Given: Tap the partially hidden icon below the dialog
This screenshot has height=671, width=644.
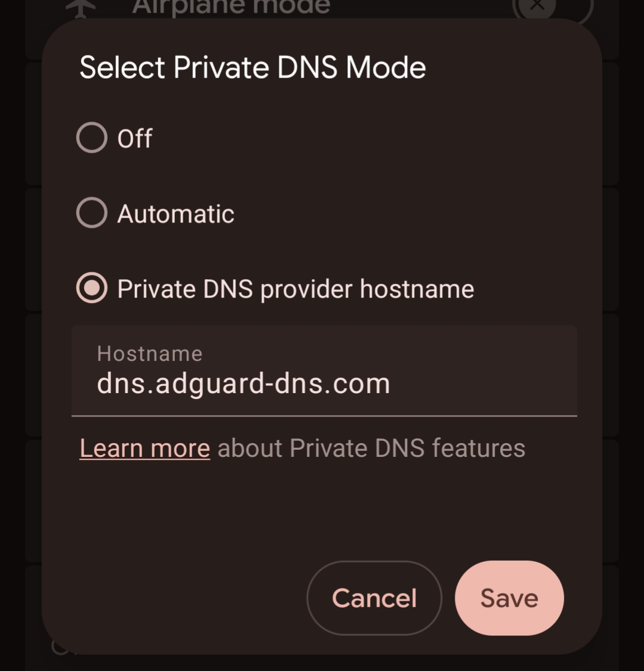Looking at the screenshot, I should tap(60, 647).
